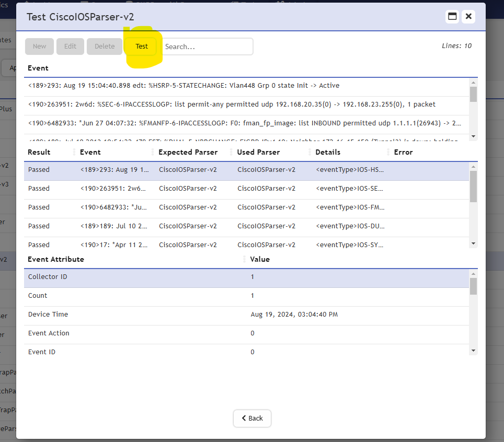Viewport: 504px width, 442px height.
Task: Click the Back button at bottom
Action: [x=252, y=418]
